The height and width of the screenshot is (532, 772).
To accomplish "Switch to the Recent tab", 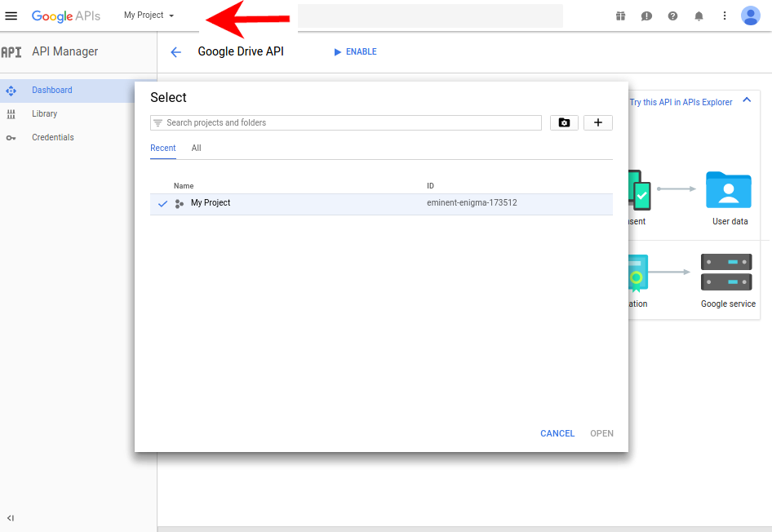I will (163, 149).
